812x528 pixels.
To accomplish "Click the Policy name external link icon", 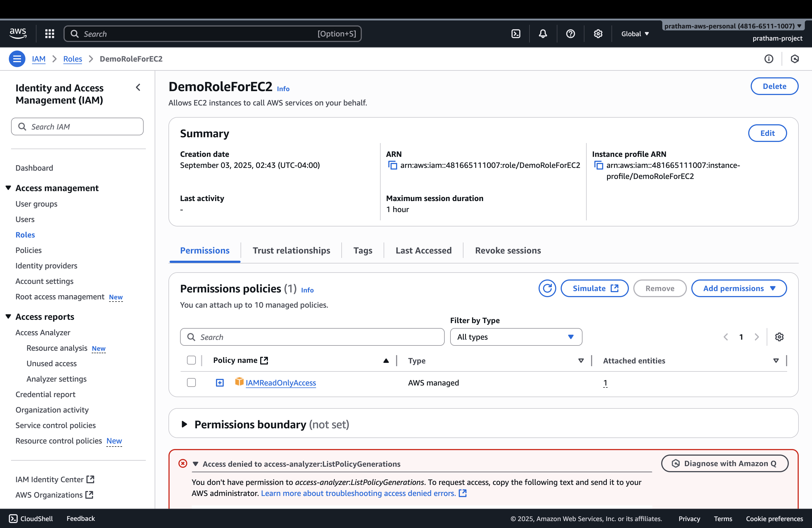I will (264, 361).
